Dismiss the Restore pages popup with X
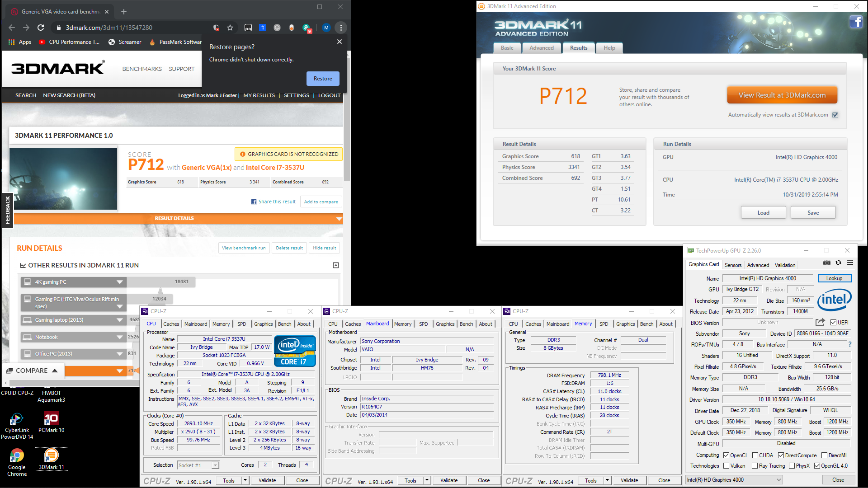This screenshot has height=488, width=868. point(340,42)
